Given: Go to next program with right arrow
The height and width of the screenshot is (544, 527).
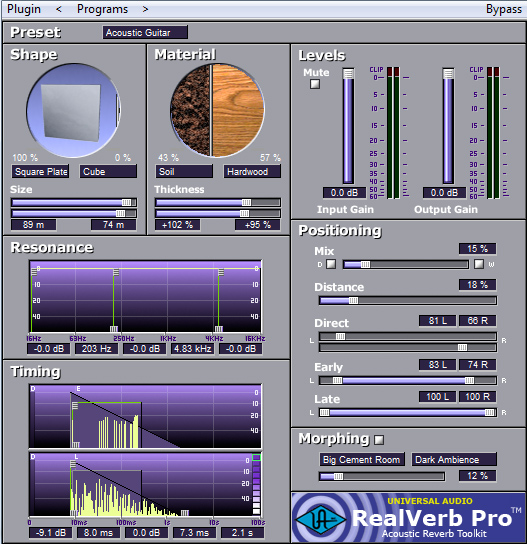Looking at the screenshot, I should 145,9.
